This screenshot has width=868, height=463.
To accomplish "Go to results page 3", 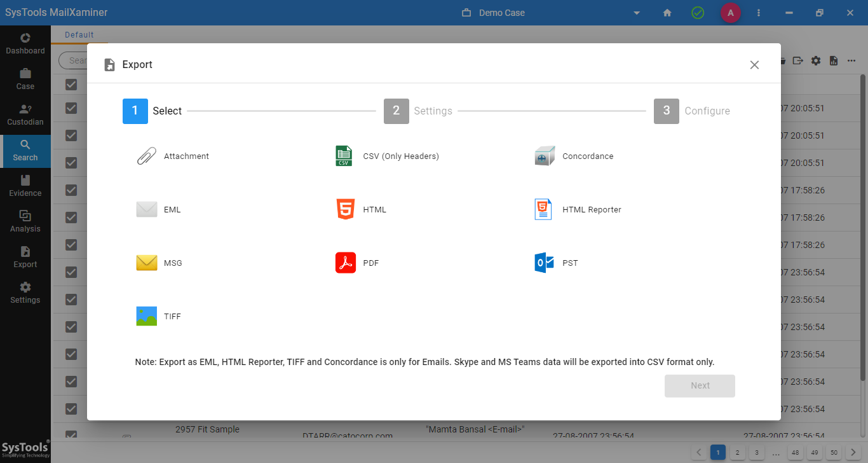I will tap(756, 453).
